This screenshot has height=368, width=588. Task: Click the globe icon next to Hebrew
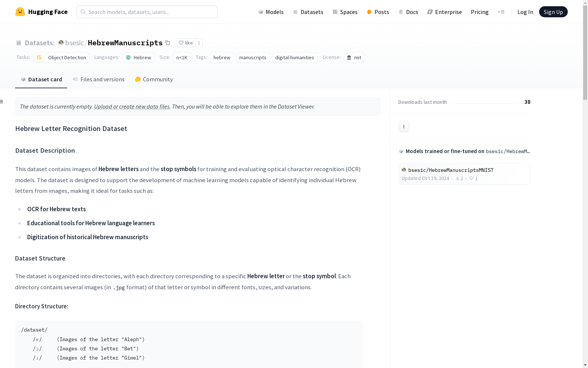(128, 57)
